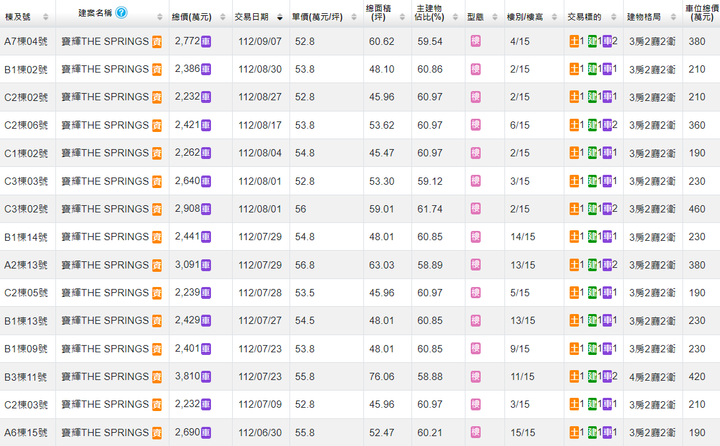This screenshot has width=720, height=446.
Task: Click green 建 icon in B1棟02號 row
Action: pos(592,69)
